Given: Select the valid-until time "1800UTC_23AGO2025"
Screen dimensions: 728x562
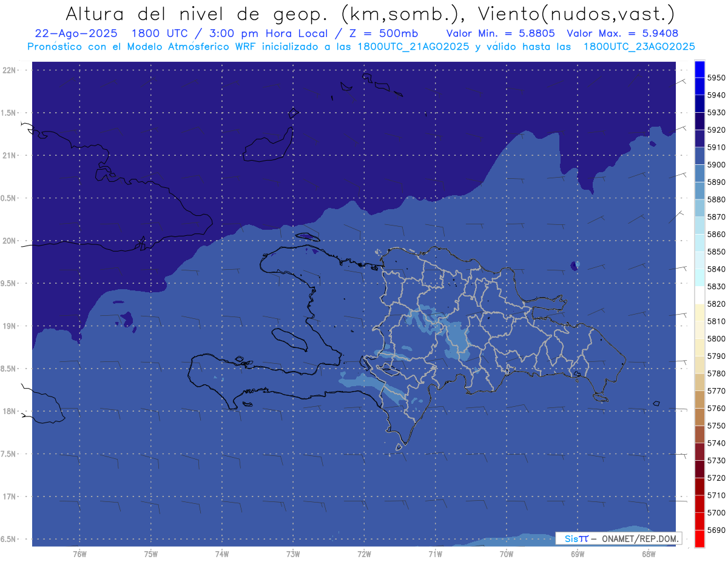Looking at the screenshot, I should tap(639, 46).
